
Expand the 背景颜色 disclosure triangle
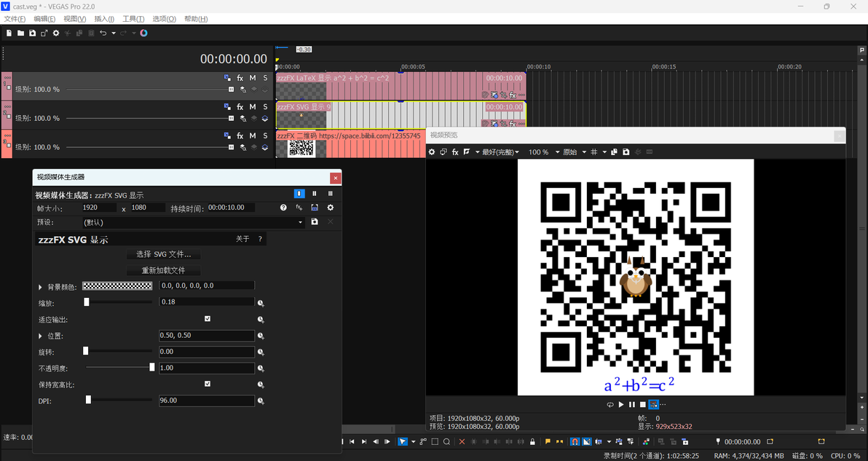(40, 287)
